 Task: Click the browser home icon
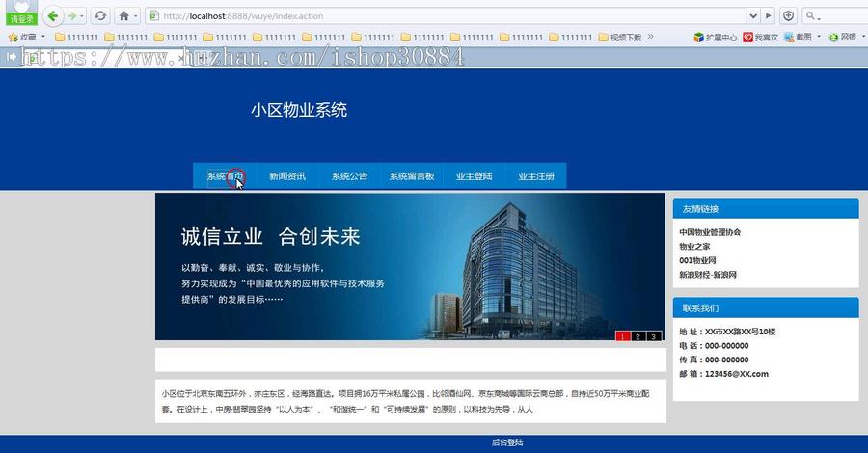pos(124,16)
